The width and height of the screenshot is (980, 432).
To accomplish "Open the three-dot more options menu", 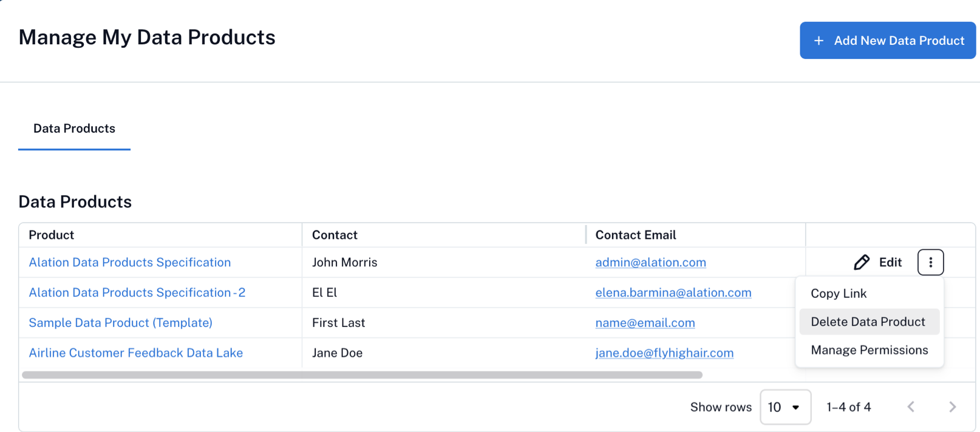I will pos(930,262).
